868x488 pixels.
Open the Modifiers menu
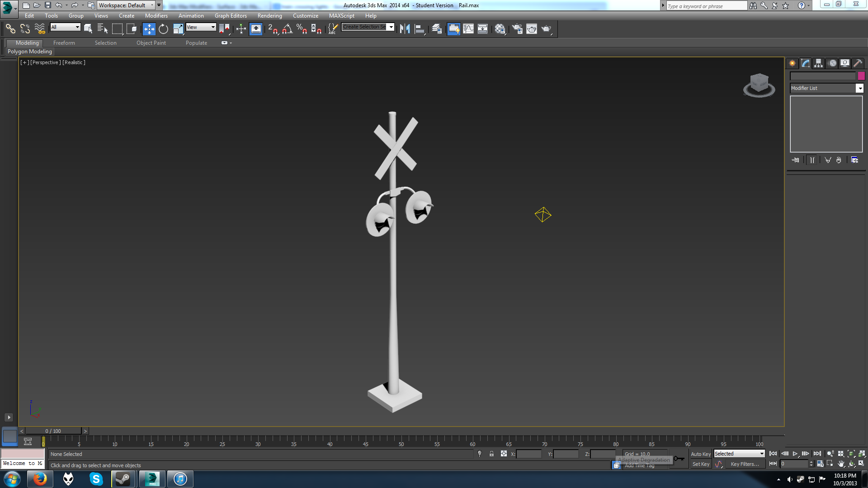156,16
